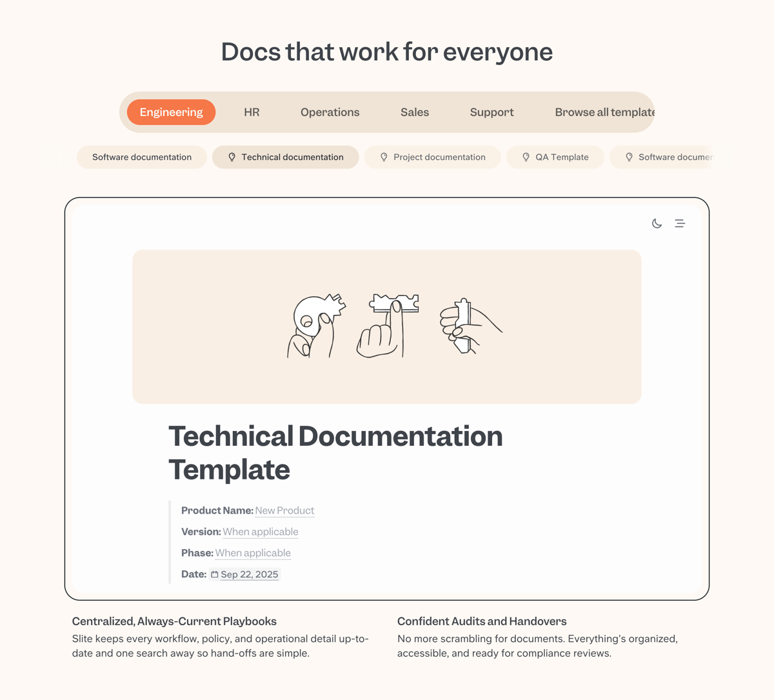Open Browse all templates
The image size is (774, 700).
point(604,112)
